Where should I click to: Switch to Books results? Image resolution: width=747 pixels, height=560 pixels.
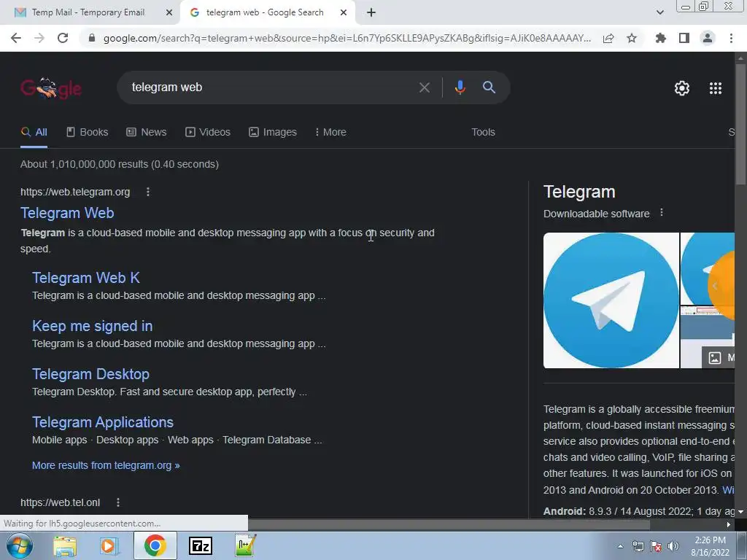pyautogui.click(x=88, y=132)
